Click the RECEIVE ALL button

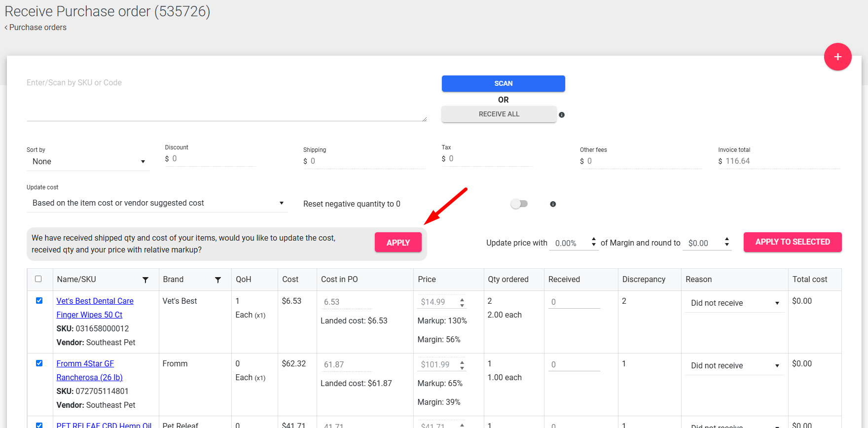499,114
